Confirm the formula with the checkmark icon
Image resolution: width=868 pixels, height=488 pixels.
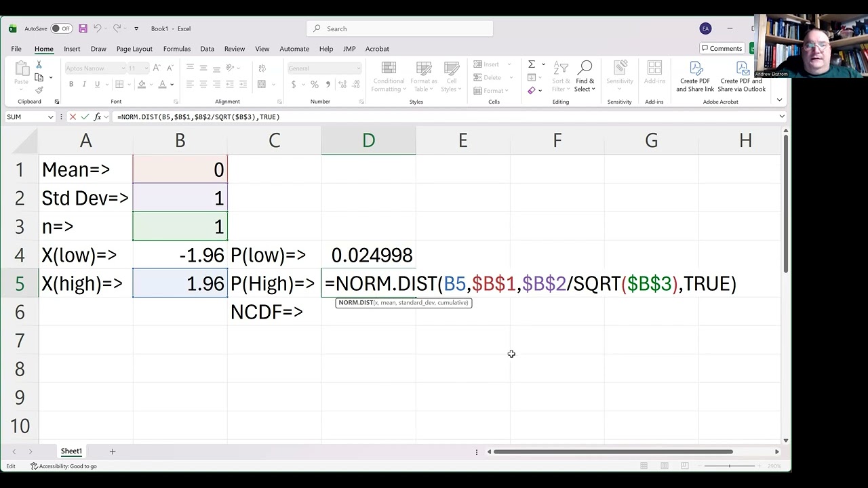[85, 117]
